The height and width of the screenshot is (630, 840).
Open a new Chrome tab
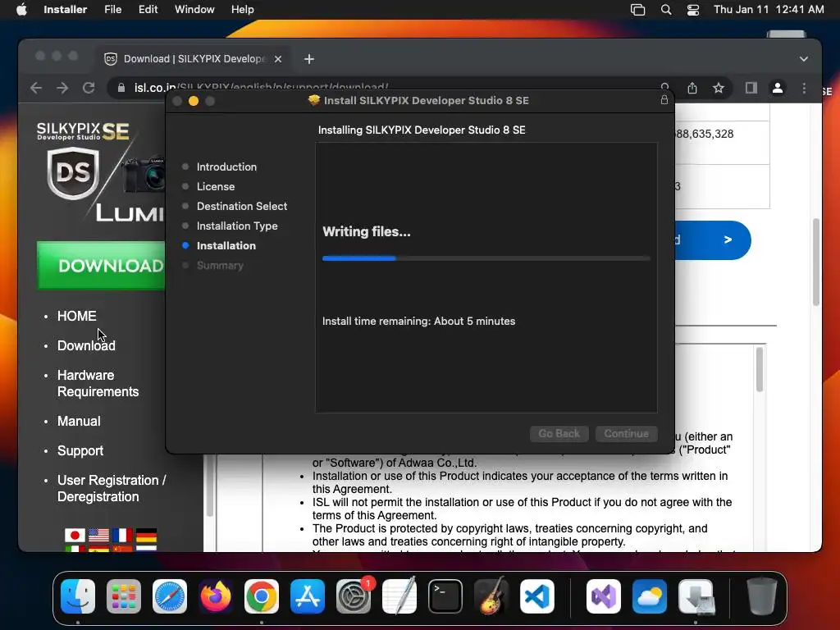click(x=309, y=59)
